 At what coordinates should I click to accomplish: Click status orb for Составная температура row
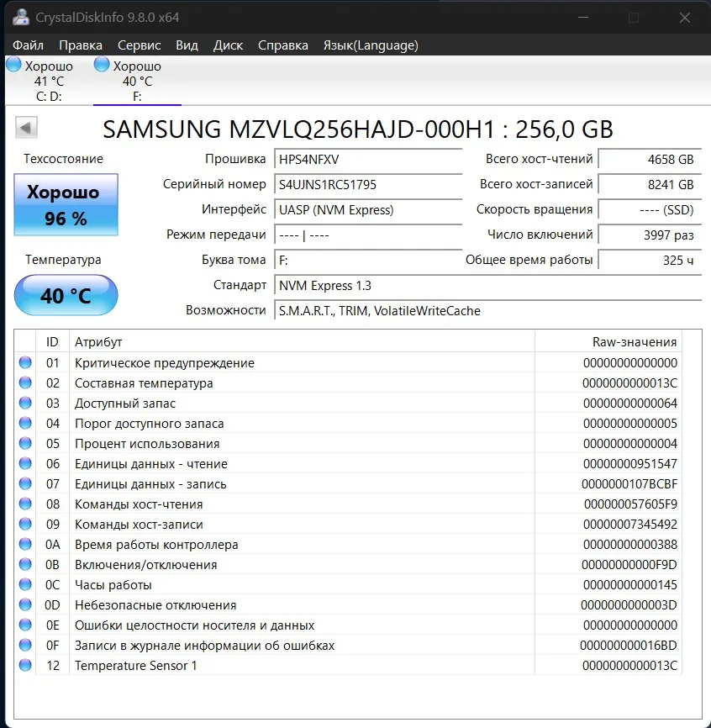(x=25, y=382)
